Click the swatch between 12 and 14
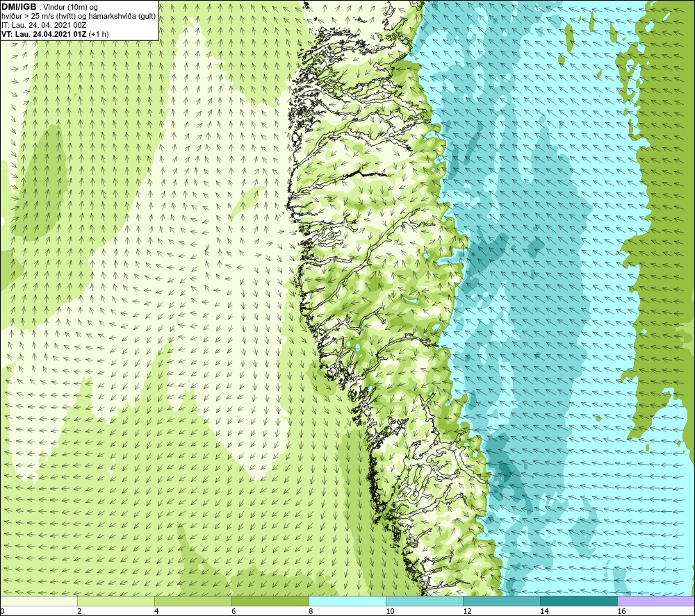695x616 pixels. pos(502,601)
